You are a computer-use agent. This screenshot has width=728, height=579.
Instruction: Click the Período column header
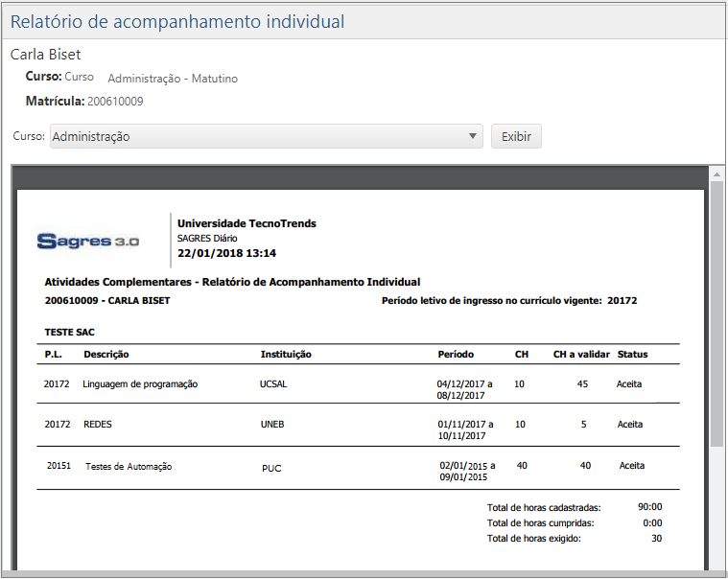[456, 354]
